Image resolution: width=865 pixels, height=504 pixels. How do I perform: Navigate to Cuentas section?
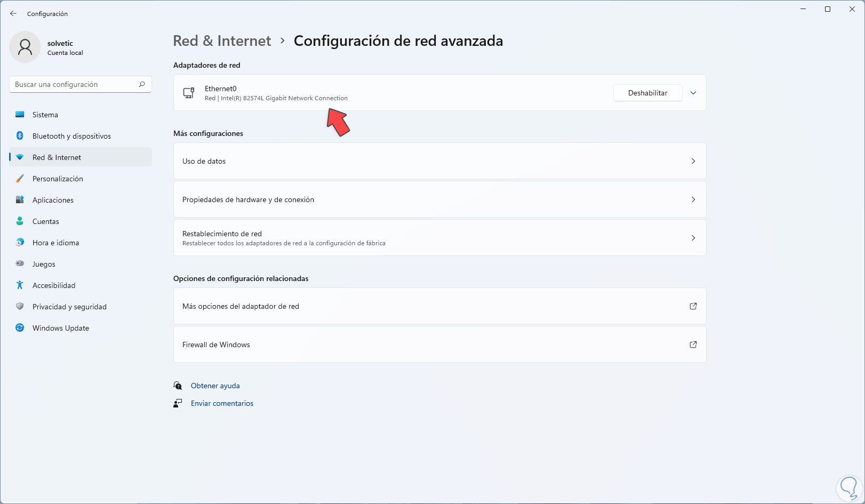(81, 221)
